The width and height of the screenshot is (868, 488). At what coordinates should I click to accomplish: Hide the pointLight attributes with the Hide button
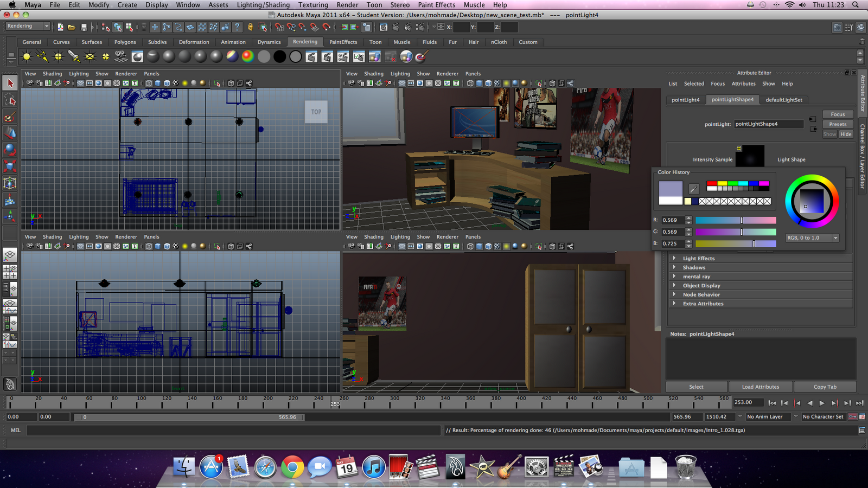[846, 134]
